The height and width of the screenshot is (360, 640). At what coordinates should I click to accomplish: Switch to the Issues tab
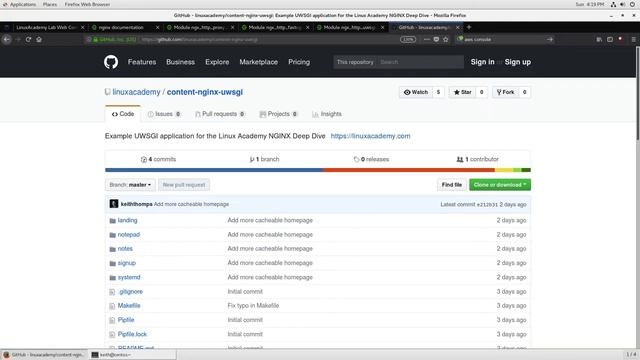164,114
